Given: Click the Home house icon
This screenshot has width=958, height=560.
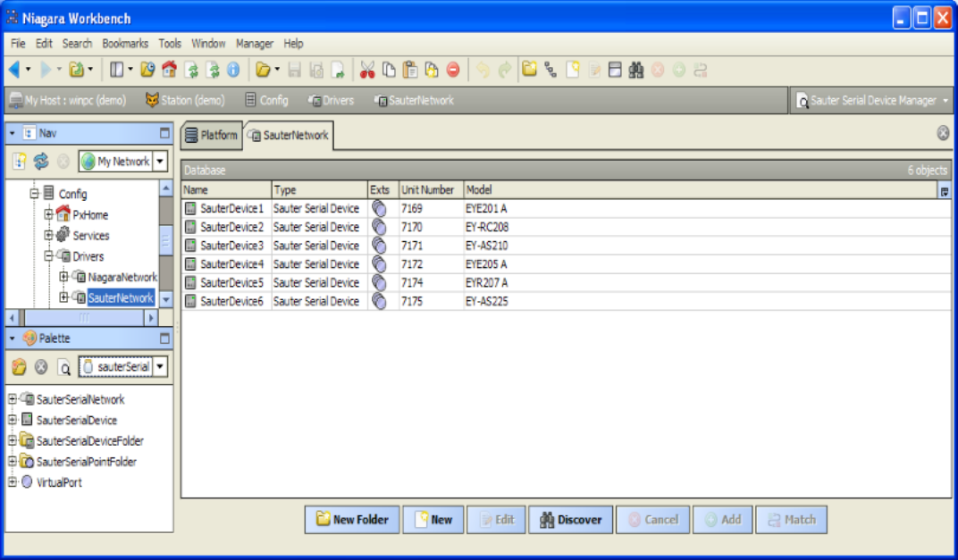Looking at the screenshot, I should 169,70.
